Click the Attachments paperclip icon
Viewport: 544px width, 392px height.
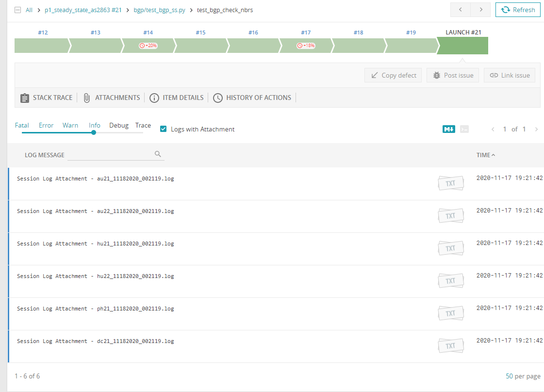tap(86, 98)
